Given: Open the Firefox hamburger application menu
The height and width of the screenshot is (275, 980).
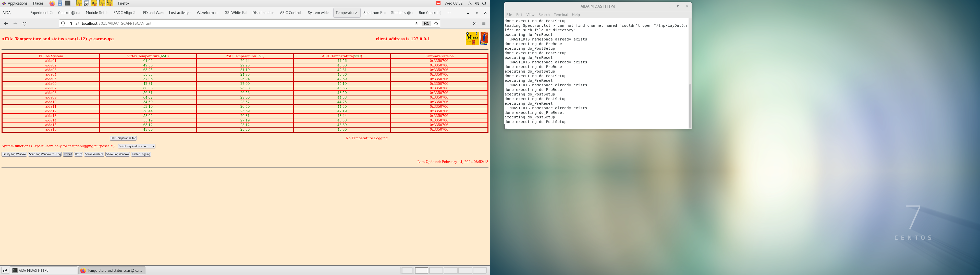Looking at the screenshot, I should click(484, 23).
